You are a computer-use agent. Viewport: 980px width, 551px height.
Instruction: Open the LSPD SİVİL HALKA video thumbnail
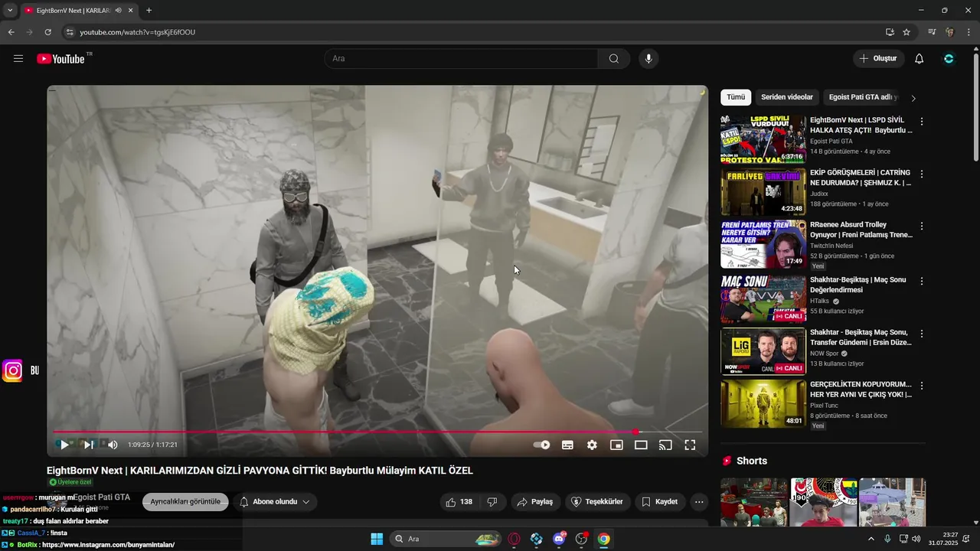[763, 139]
